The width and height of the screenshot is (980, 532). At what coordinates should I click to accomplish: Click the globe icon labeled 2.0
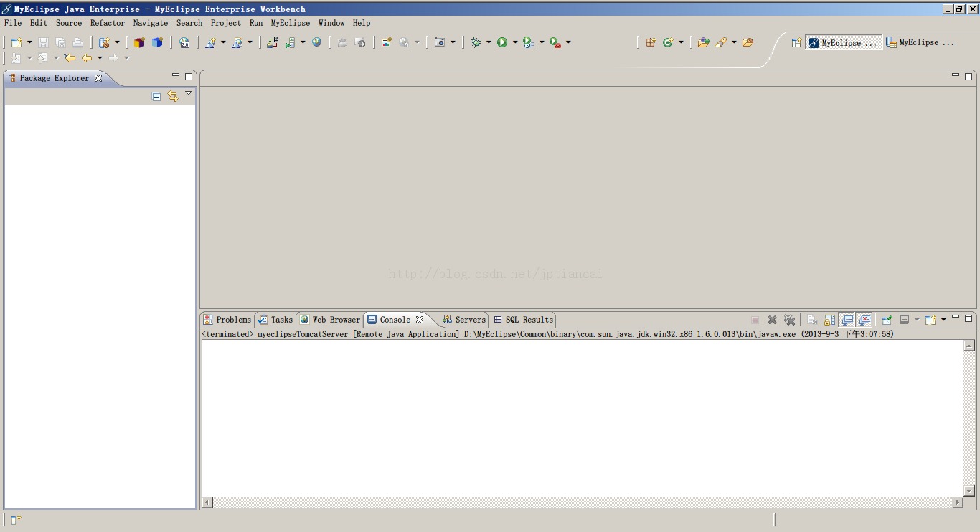tap(184, 42)
